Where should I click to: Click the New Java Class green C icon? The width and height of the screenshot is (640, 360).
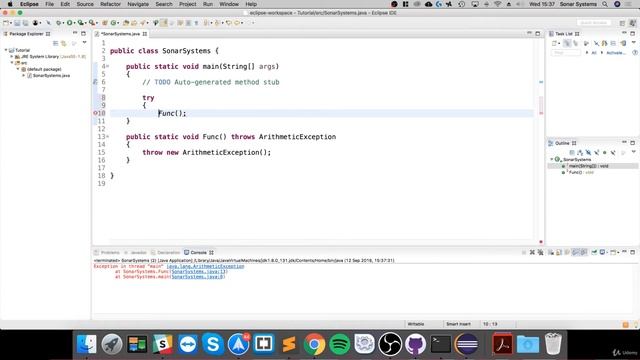pyautogui.click(x=113, y=23)
